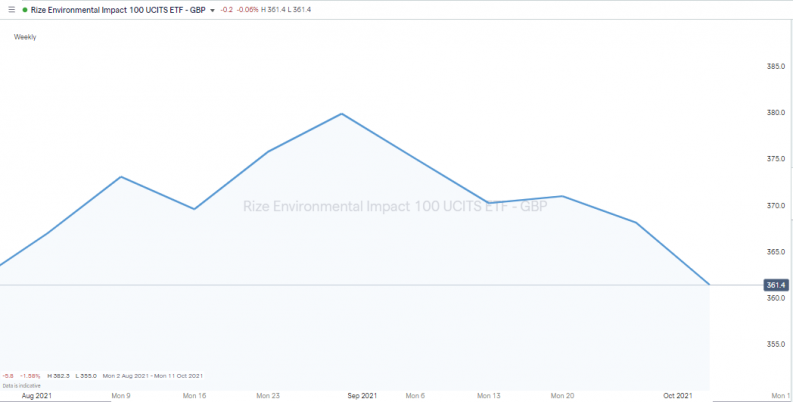Select Mon 16 on the time axis
Viewport: 793px width, 402px height.
coord(194,396)
